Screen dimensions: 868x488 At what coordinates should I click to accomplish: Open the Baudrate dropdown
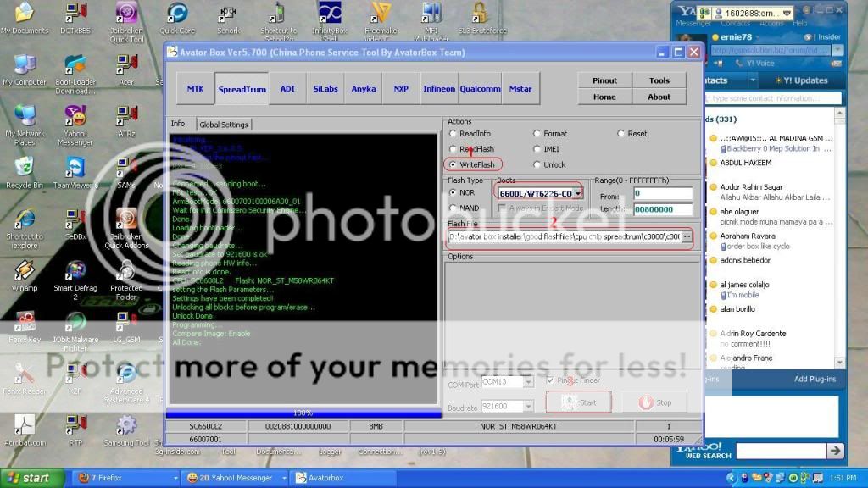pyautogui.click(x=528, y=408)
